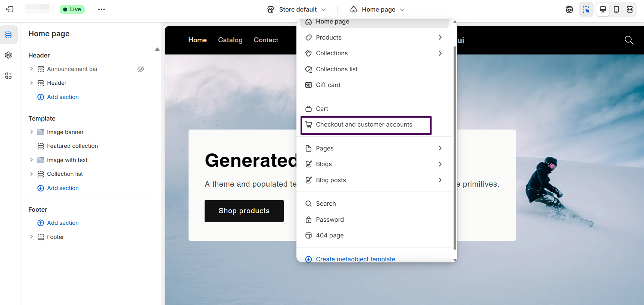The width and height of the screenshot is (644, 305).
Task: Open the three-dots more actions menu
Action: pyautogui.click(x=102, y=9)
